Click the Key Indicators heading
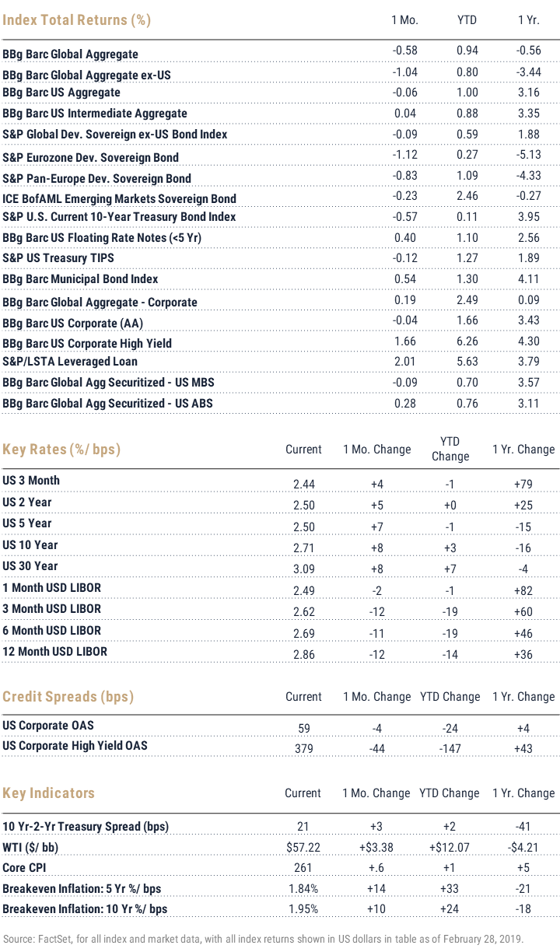 49,793
